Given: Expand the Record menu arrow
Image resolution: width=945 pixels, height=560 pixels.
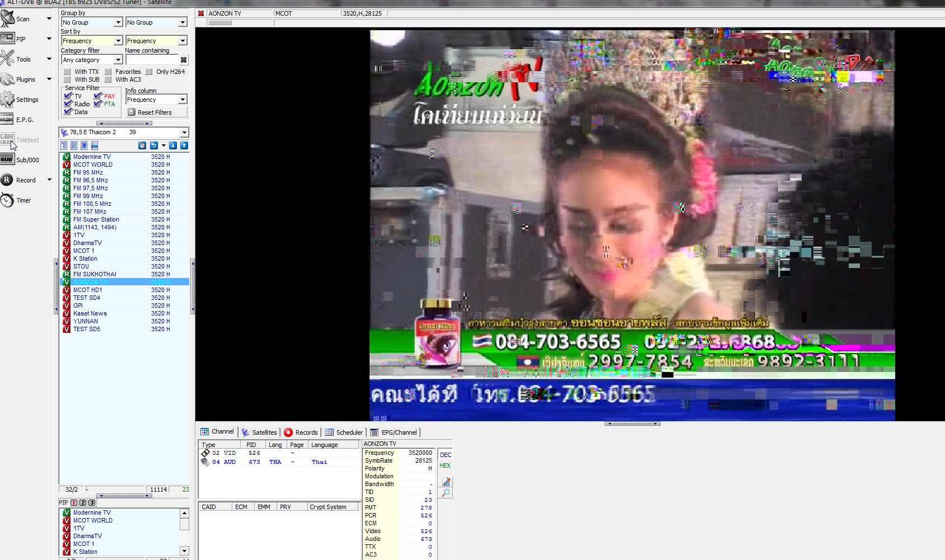Looking at the screenshot, I should 49,180.
